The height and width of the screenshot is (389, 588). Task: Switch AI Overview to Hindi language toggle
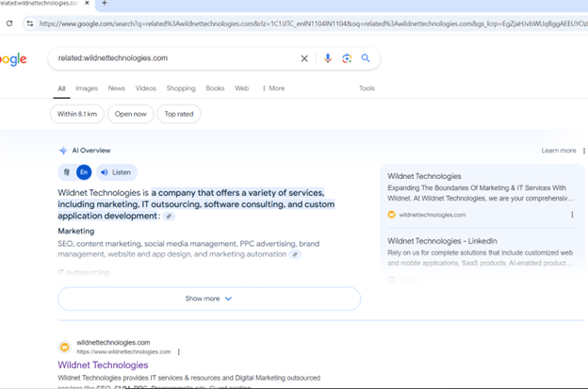pos(67,172)
